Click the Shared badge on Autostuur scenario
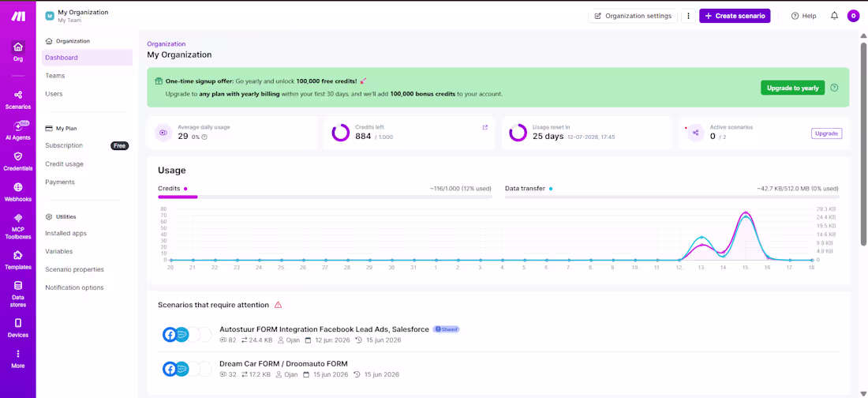The height and width of the screenshot is (398, 868). (x=446, y=329)
